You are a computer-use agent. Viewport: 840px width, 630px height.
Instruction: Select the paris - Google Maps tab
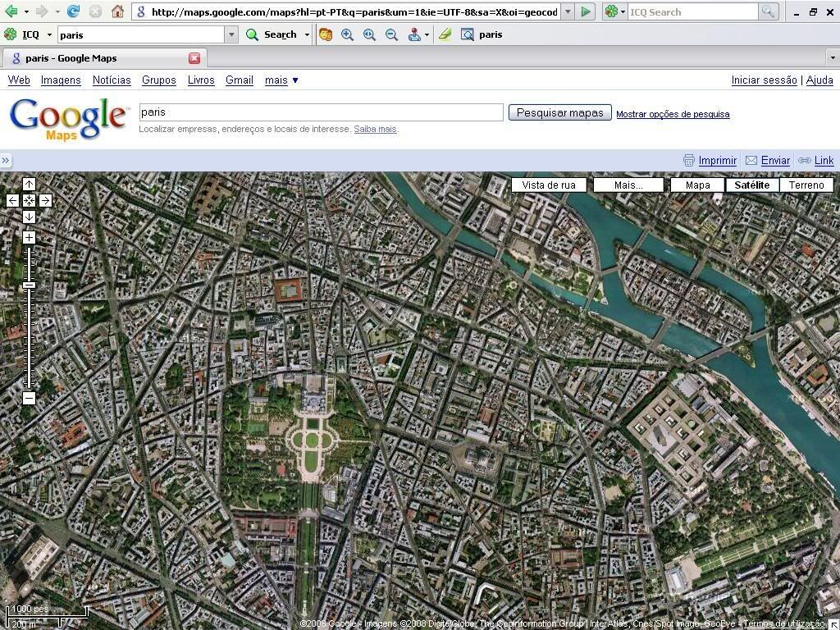click(98, 58)
